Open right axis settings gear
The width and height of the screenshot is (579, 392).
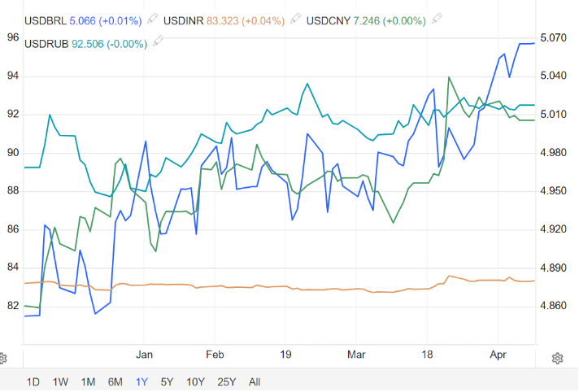click(558, 359)
